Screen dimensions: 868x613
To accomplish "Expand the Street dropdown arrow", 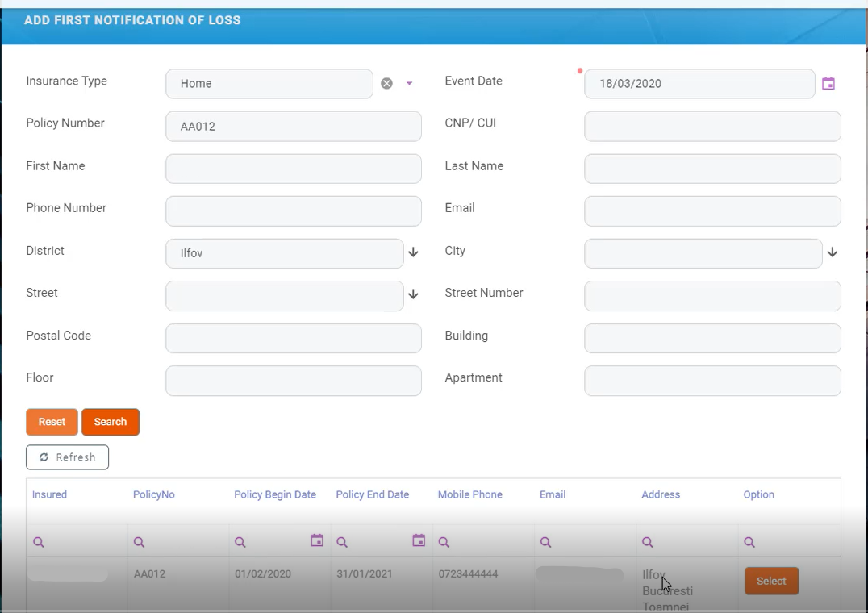I will pos(413,294).
